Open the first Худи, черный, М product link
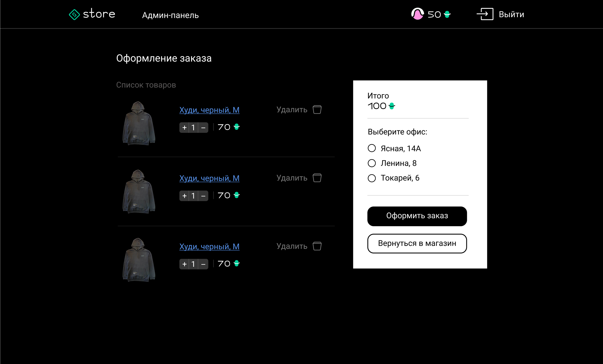 (x=209, y=110)
